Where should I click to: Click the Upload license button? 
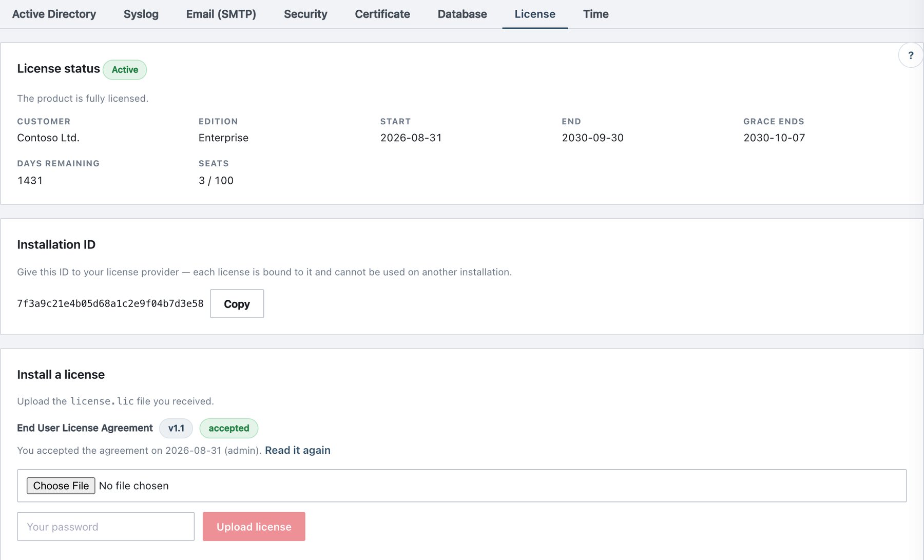[254, 527]
